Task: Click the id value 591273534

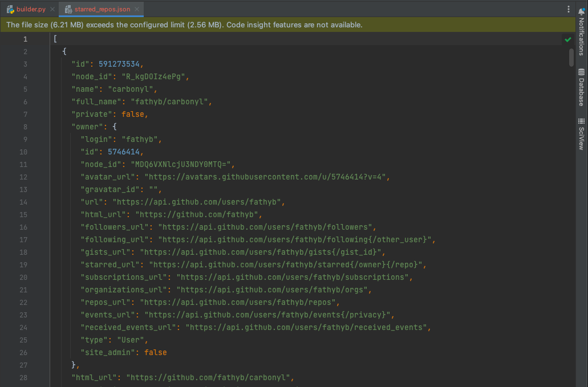Action: pos(119,64)
